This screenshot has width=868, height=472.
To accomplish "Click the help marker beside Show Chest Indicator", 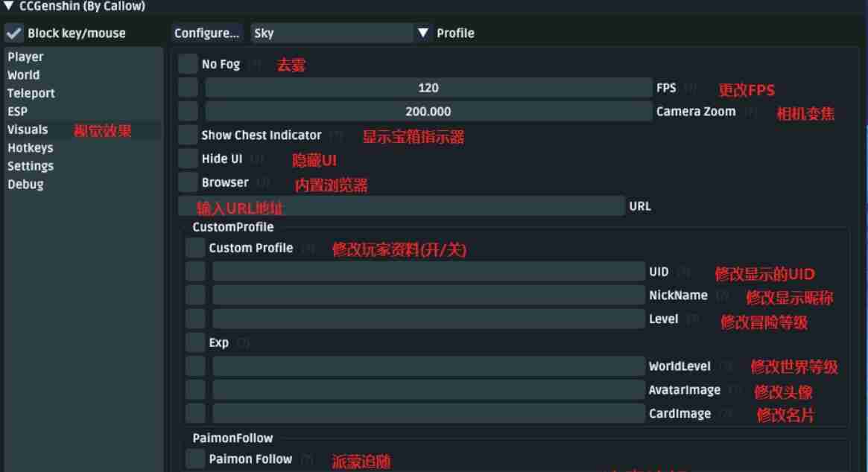I will 335,135.
